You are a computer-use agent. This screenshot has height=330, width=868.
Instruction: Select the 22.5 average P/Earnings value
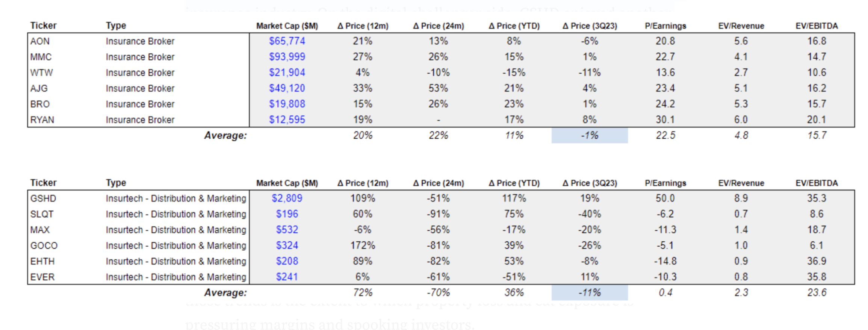[665, 135]
